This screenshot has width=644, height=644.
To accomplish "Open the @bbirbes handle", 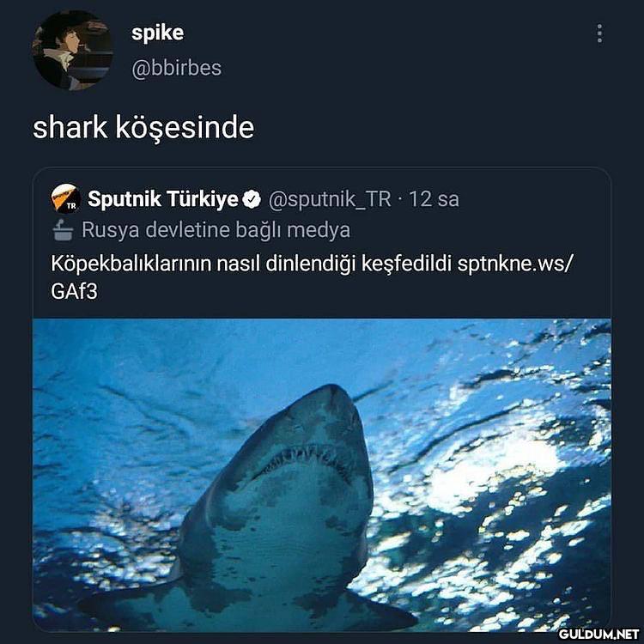I will 176,68.
